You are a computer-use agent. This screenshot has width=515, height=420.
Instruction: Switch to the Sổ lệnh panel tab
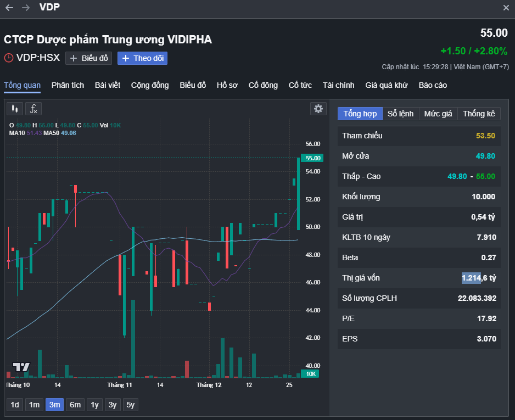click(400, 114)
